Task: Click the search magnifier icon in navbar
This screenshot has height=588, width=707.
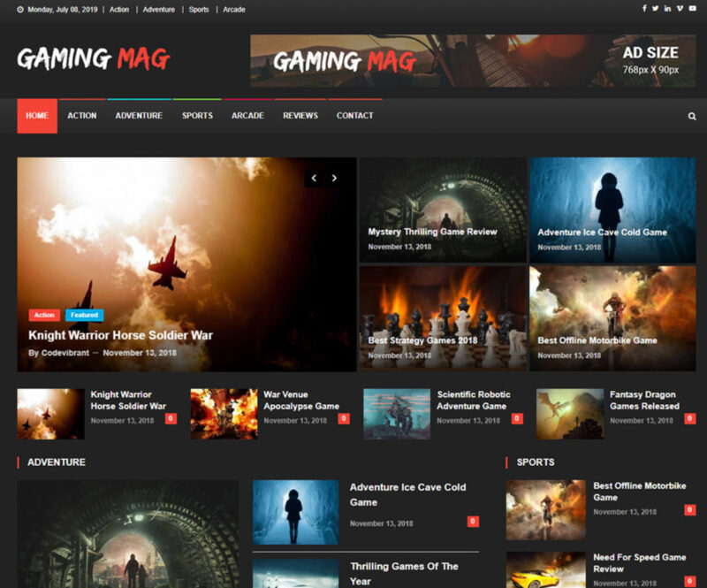Action: [x=692, y=116]
